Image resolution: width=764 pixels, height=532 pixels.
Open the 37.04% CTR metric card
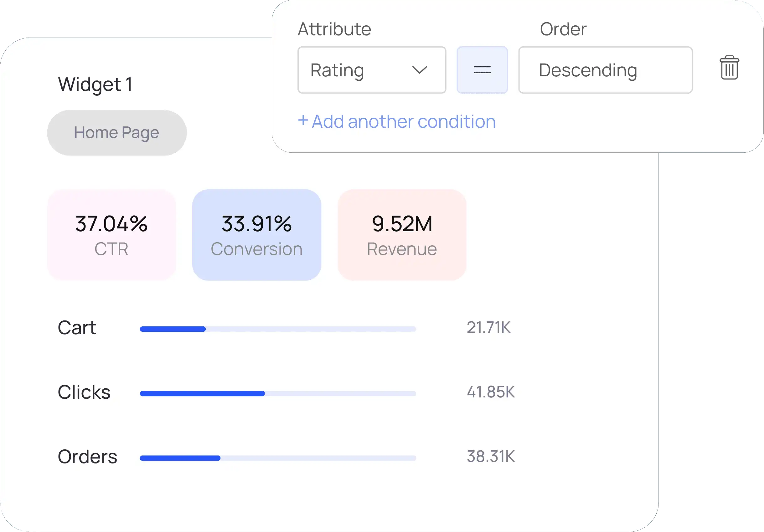[111, 235]
